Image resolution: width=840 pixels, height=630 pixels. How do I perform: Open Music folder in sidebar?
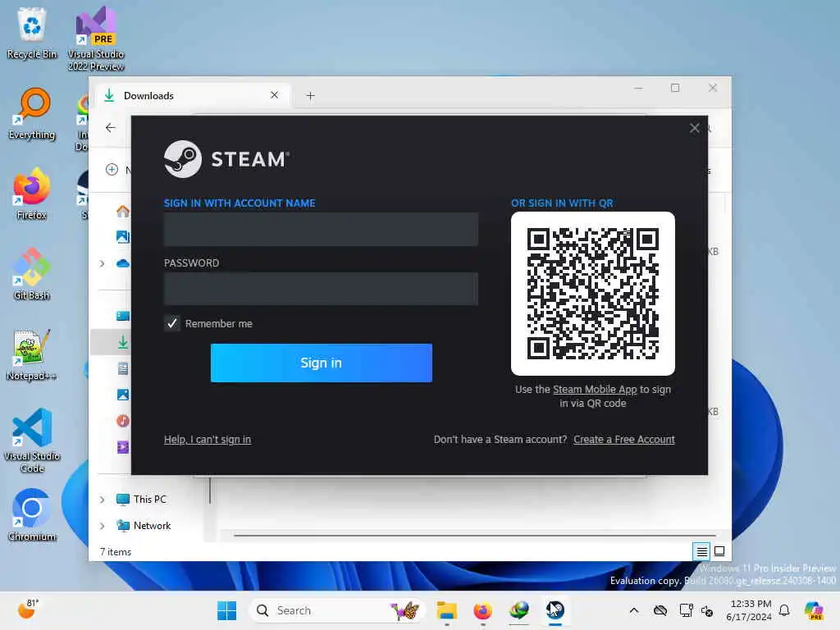point(123,421)
